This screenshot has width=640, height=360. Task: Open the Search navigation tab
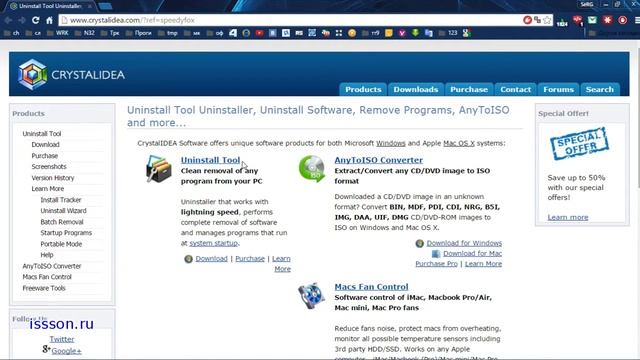600,89
